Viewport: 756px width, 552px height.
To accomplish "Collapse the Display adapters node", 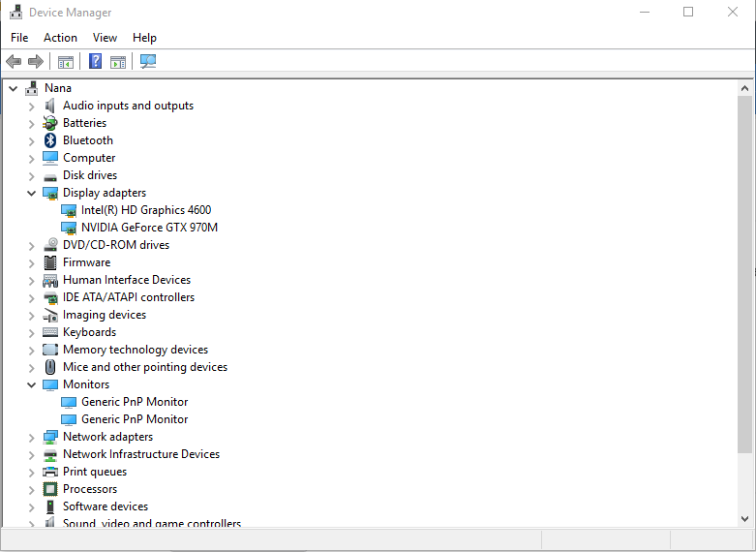I will point(31,193).
